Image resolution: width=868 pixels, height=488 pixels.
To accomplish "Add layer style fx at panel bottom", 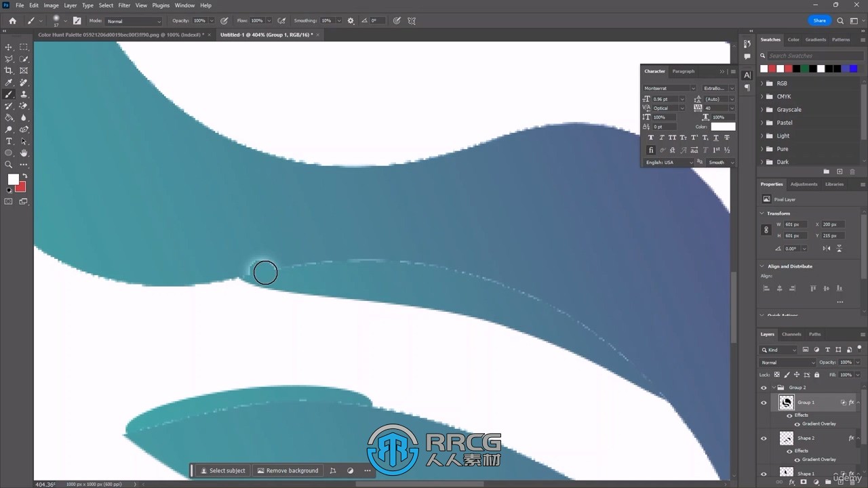I will (791, 483).
